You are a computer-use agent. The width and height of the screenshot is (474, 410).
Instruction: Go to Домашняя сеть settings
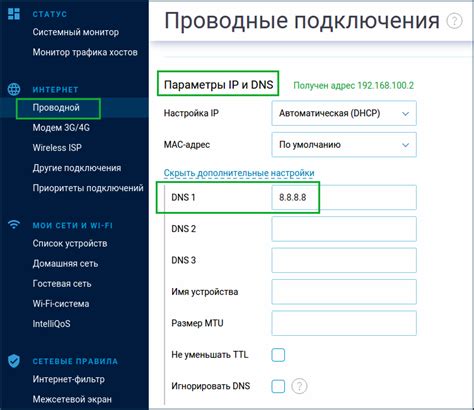point(65,264)
